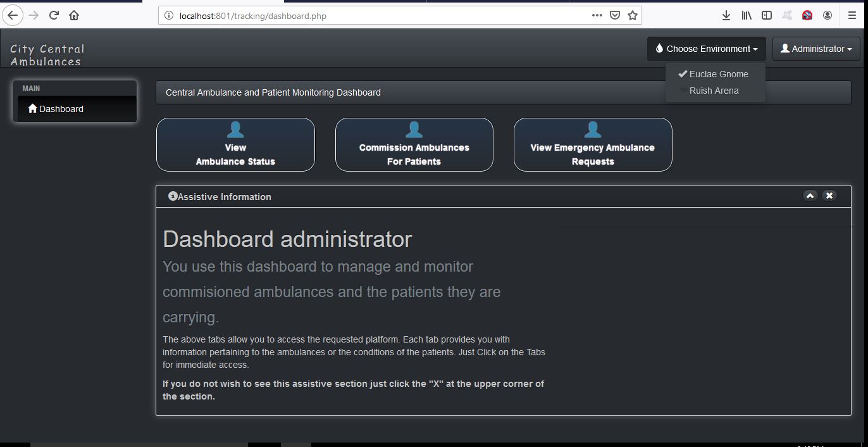The image size is (868, 447).
Task: Select Ruish Arena environment
Action: tap(714, 91)
